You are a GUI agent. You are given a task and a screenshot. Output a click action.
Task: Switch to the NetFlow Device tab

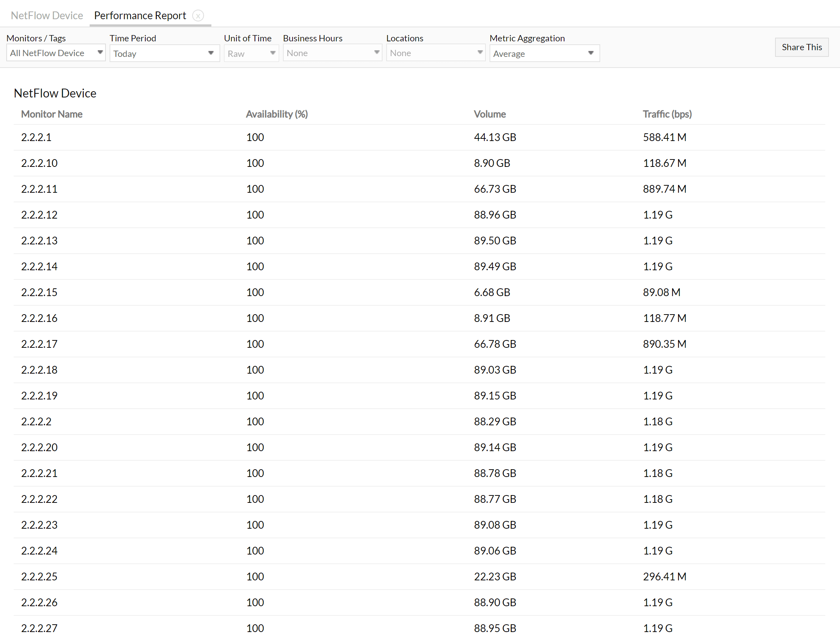click(x=47, y=16)
